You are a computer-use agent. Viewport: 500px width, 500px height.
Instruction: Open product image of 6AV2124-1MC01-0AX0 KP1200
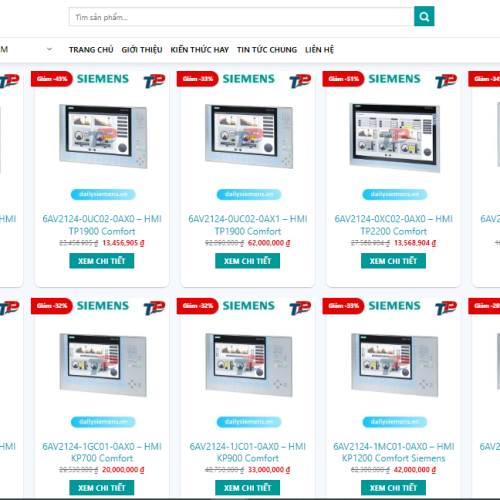pos(395,365)
